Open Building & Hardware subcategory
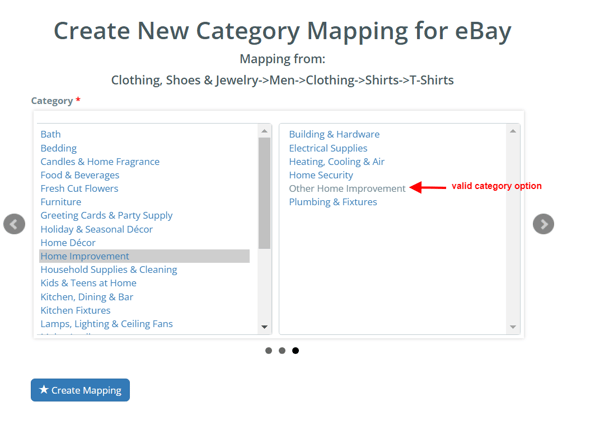 click(334, 134)
